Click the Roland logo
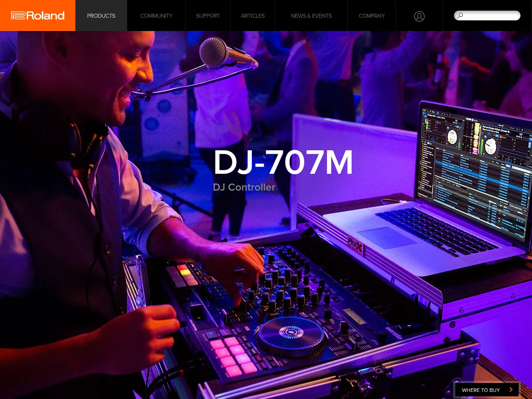The width and height of the screenshot is (532, 399). click(37, 16)
